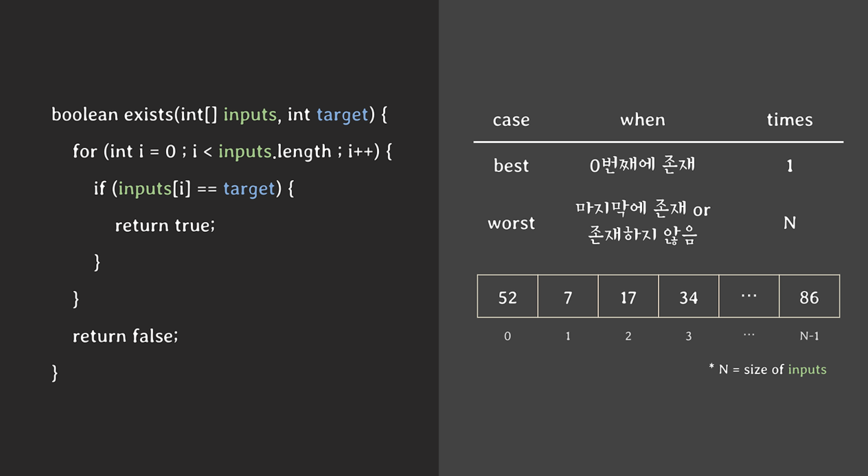Click the 'return true;' code line
The image size is (868, 476).
(x=165, y=226)
